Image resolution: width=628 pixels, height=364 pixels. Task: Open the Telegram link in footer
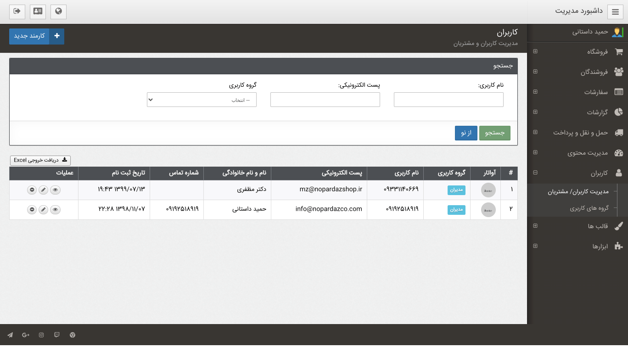pyautogui.click(x=10, y=335)
